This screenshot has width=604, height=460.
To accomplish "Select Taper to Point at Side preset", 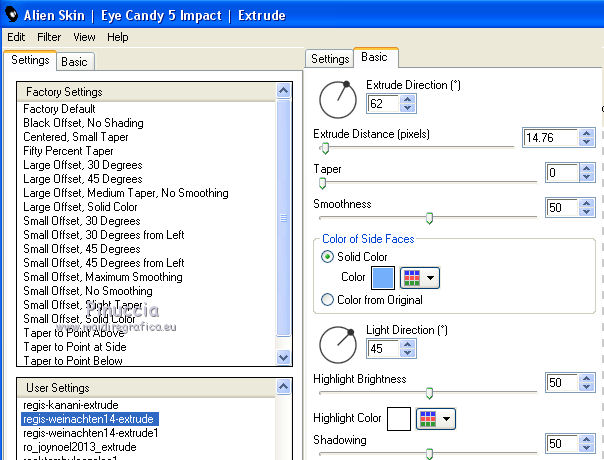I will [x=75, y=347].
